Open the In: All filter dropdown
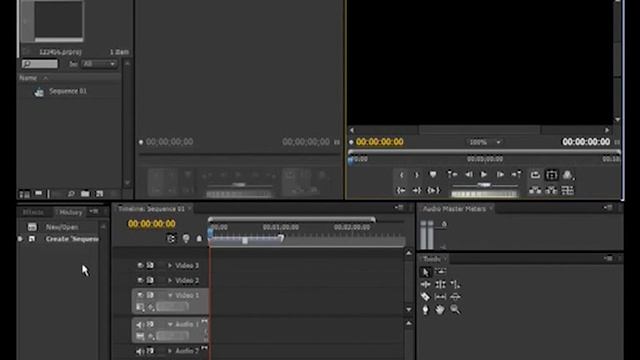 coord(99,64)
